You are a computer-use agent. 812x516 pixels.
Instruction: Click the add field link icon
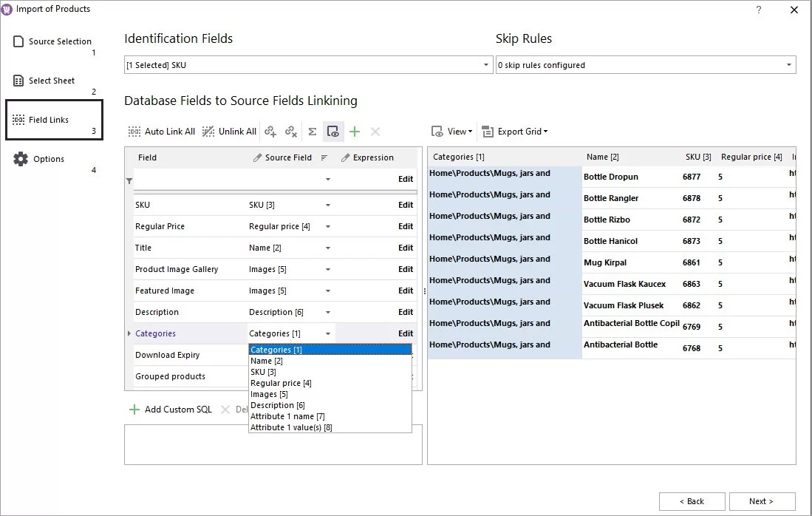pyautogui.click(x=272, y=131)
